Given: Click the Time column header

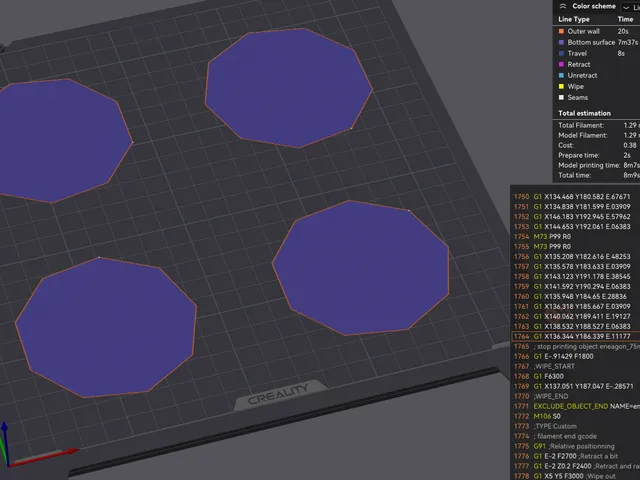Looking at the screenshot, I should 625,19.
